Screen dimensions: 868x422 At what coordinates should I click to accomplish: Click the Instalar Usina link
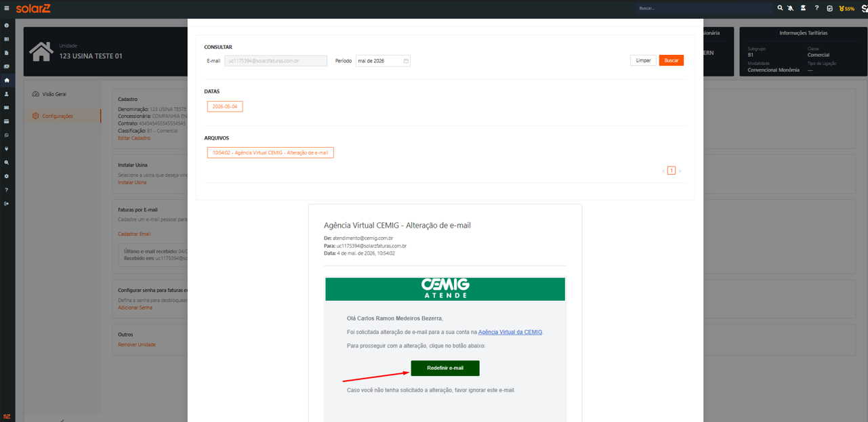[132, 182]
